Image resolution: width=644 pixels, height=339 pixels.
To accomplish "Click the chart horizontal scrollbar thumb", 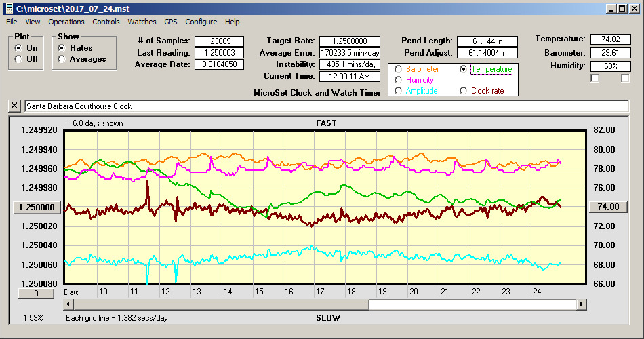I will click(x=222, y=304).
